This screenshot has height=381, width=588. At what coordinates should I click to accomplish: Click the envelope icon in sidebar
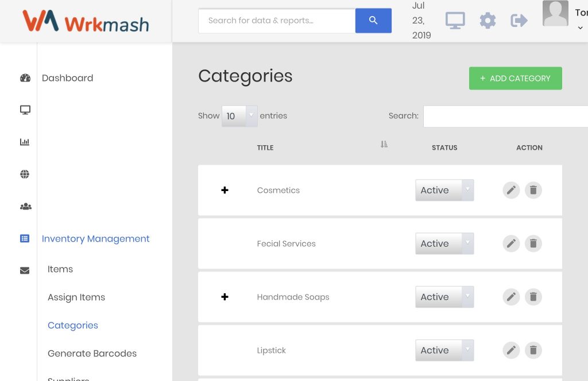pyautogui.click(x=25, y=270)
